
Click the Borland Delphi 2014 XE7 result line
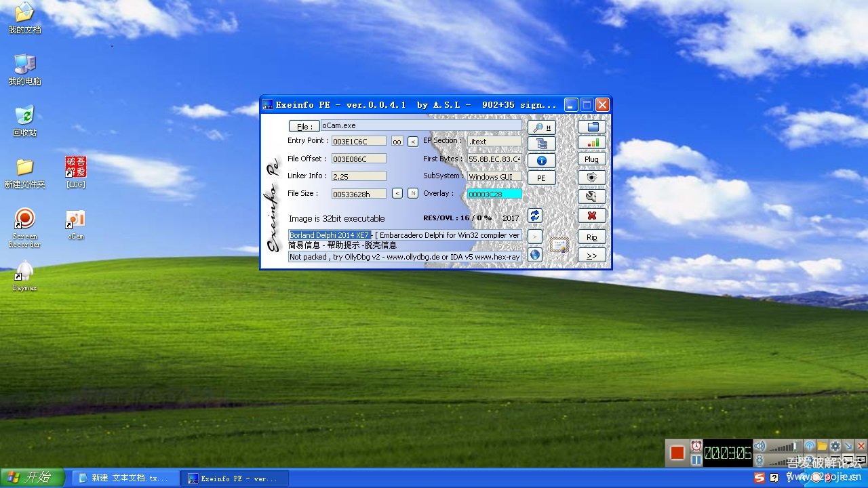(x=405, y=235)
